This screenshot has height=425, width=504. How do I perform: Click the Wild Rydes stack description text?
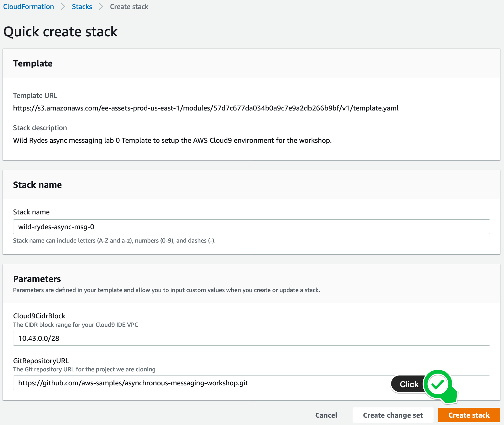172,140
